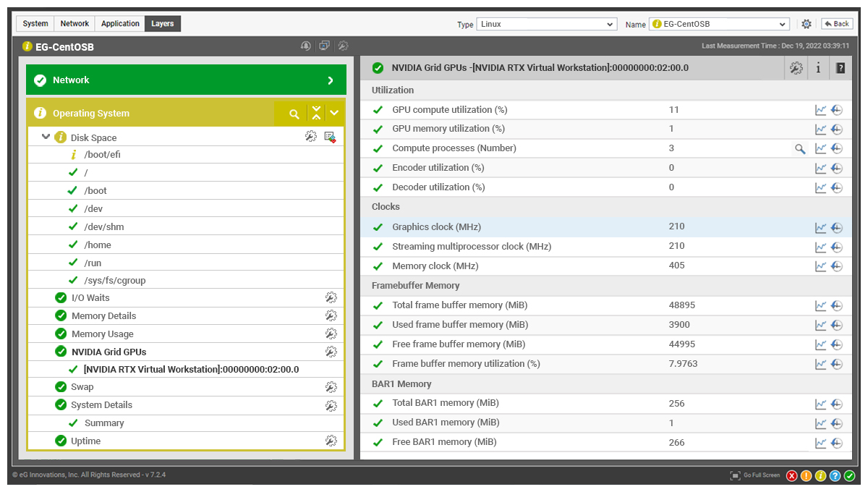Select Summary under System Details
Screen dimensions: 868x492
(104, 423)
